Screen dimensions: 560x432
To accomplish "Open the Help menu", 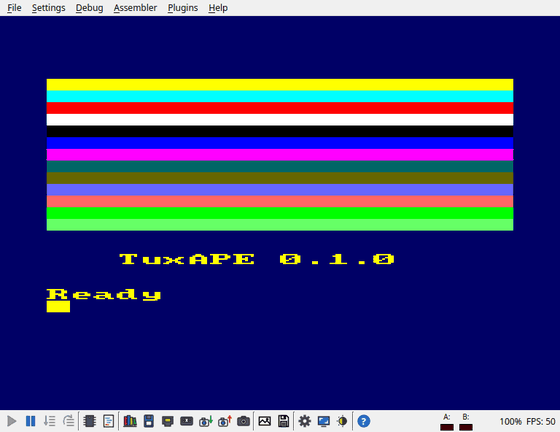I will [x=218, y=8].
